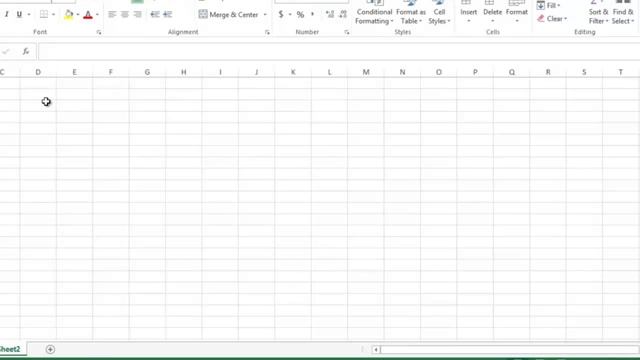Select column T header
640x360 pixels.
(621, 72)
